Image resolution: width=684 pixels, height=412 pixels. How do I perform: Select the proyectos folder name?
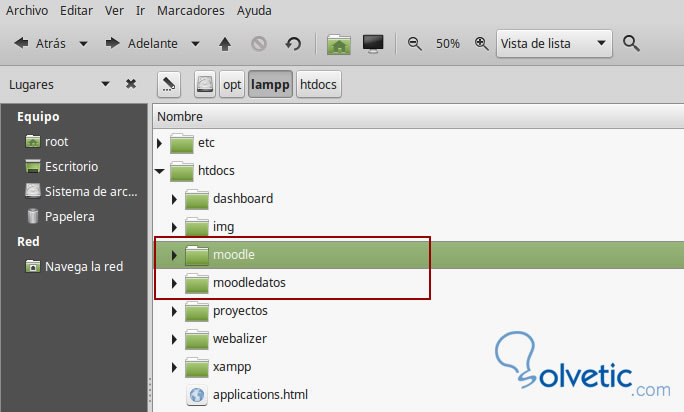(x=240, y=311)
